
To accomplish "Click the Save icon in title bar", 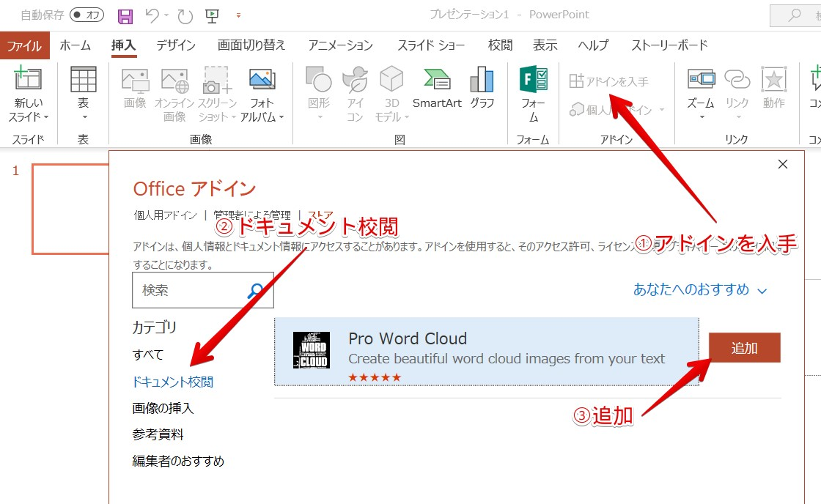I will tap(125, 16).
